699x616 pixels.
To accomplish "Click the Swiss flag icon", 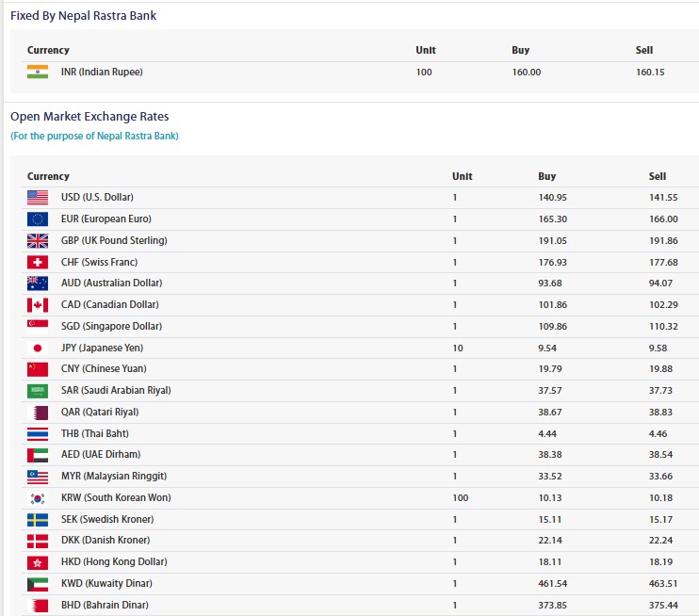I will click(38, 263).
